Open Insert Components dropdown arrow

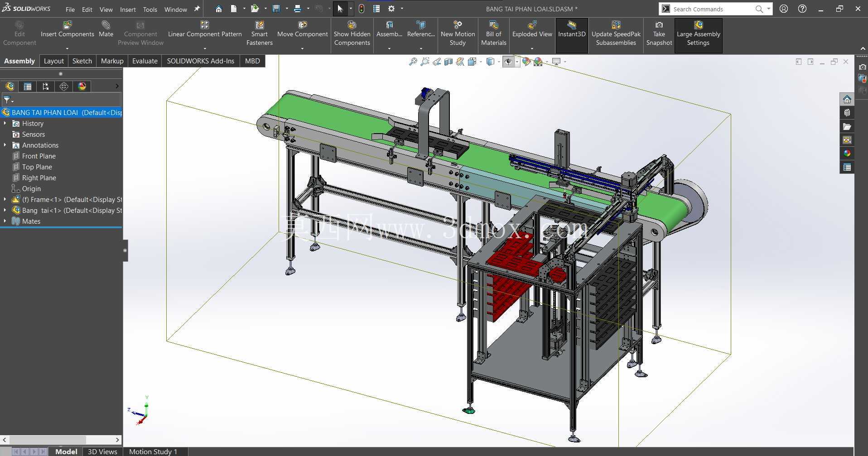(67, 48)
